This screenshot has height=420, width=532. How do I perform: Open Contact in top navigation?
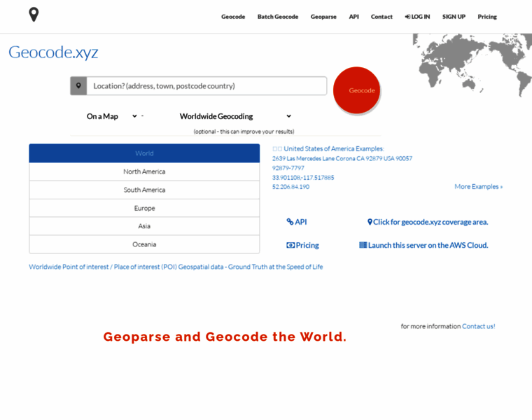(381, 17)
